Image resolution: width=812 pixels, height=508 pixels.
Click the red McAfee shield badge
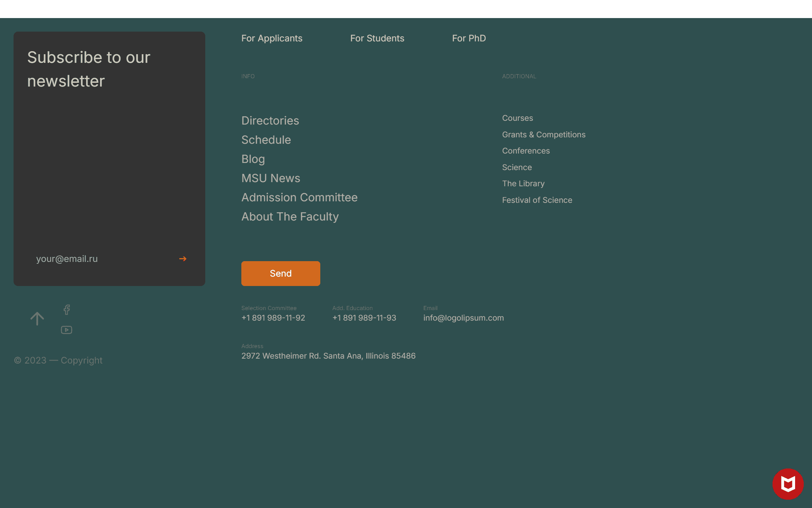(788, 484)
